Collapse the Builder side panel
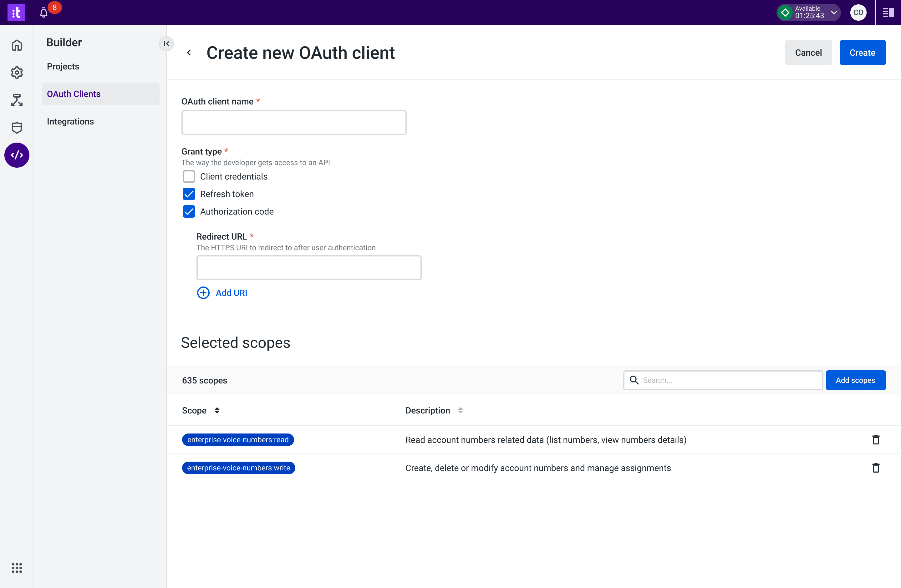 (x=166, y=44)
